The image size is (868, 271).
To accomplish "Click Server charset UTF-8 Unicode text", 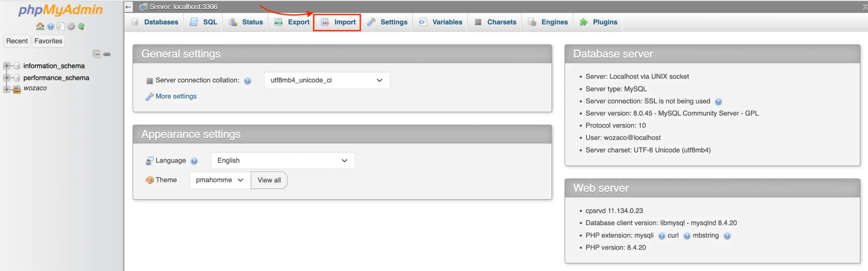I will [x=648, y=150].
